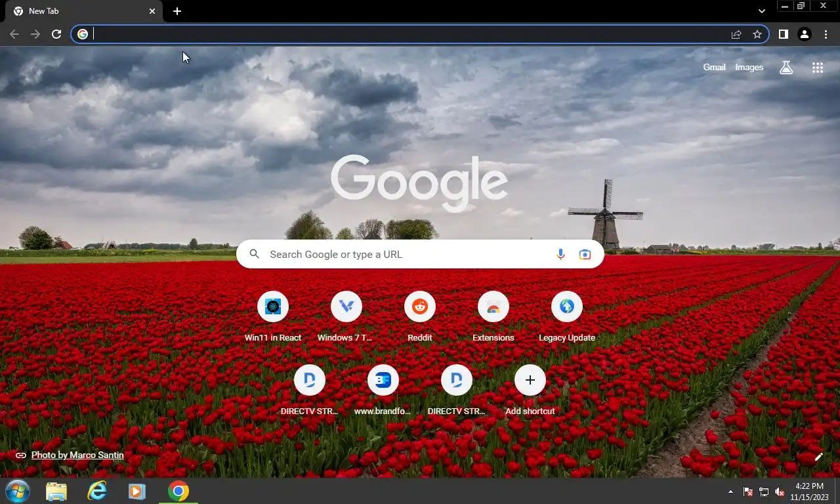Viewport: 840px width, 504px height.
Task: Click the magnifier icon in search box
Action: [255, 254]
